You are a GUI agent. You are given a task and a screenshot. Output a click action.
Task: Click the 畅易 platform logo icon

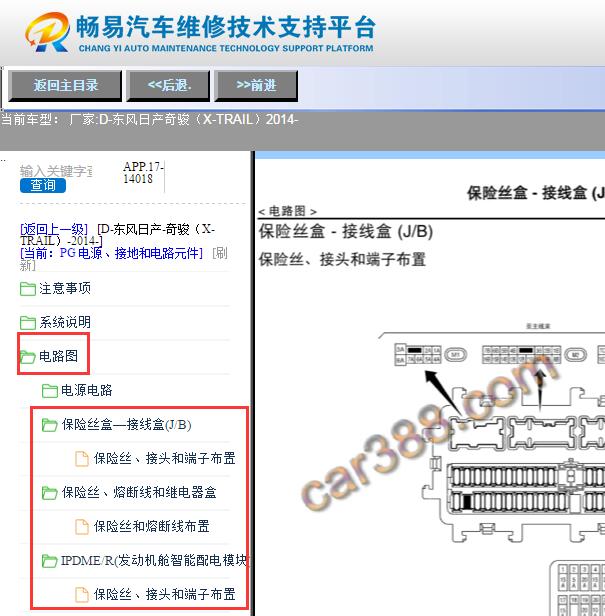48,32
